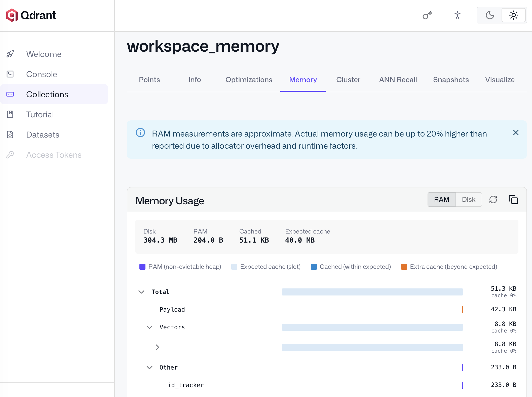Viewport: 532px width, 397px height.
Task: Click the Vectors usage bar
Action: coord(372,327)
